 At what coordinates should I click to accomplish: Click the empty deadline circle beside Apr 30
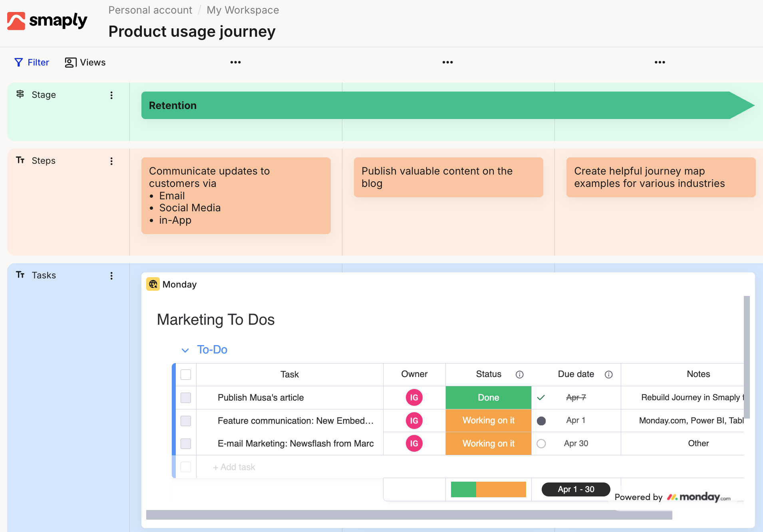click(541, 443)
